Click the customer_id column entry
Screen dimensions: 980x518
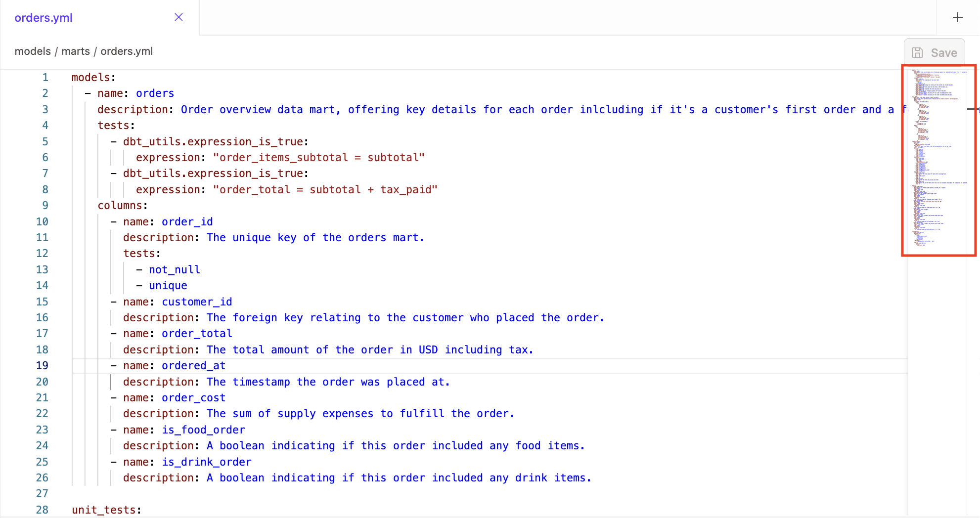click(196, 302)
